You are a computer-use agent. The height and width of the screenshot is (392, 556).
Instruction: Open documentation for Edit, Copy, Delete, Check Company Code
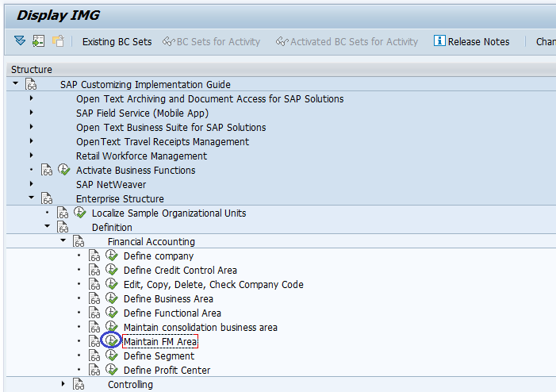click(94, 284)
